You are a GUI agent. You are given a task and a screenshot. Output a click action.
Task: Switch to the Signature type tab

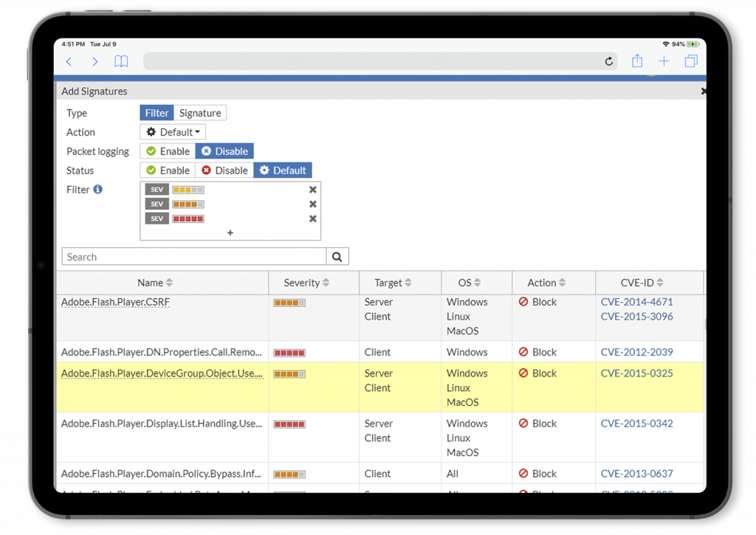(200, 112)
